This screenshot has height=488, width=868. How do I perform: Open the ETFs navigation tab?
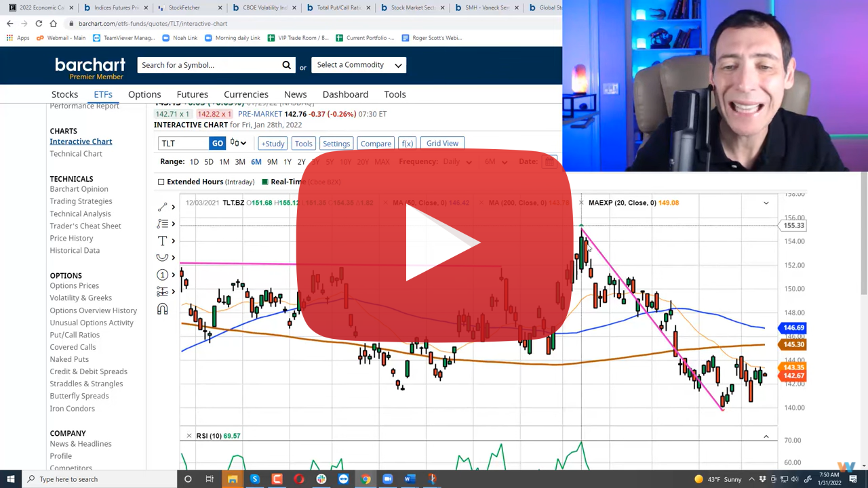[x=103, y=94]
